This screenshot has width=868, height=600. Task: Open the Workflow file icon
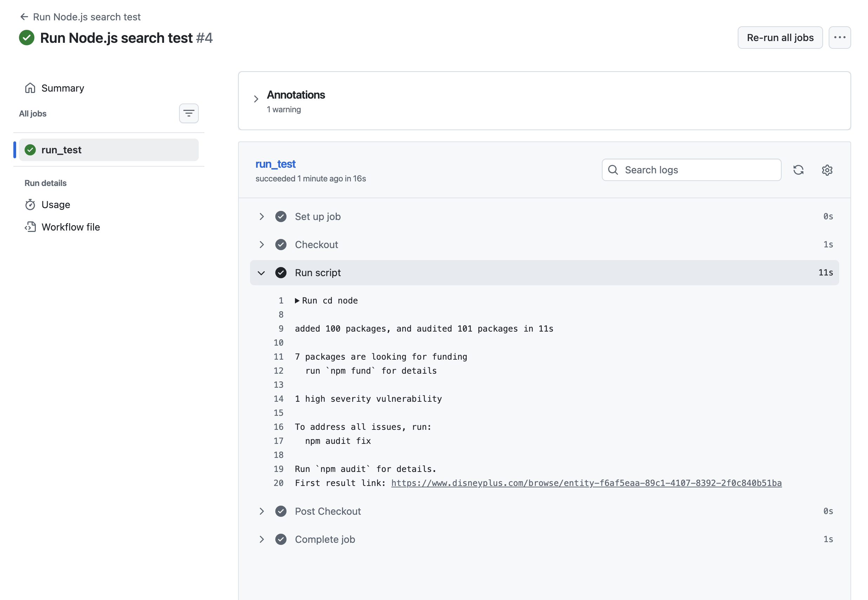[x=30, y=227]
